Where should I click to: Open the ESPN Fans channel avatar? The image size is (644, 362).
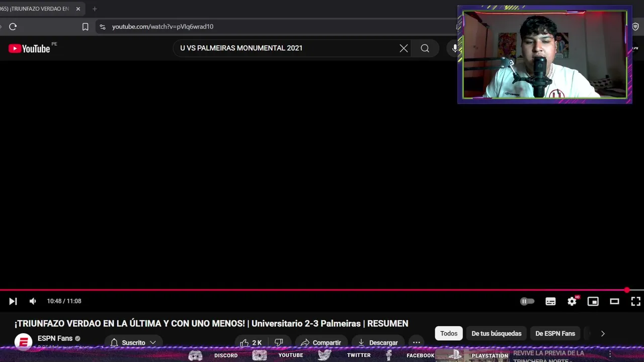(23, 342)
